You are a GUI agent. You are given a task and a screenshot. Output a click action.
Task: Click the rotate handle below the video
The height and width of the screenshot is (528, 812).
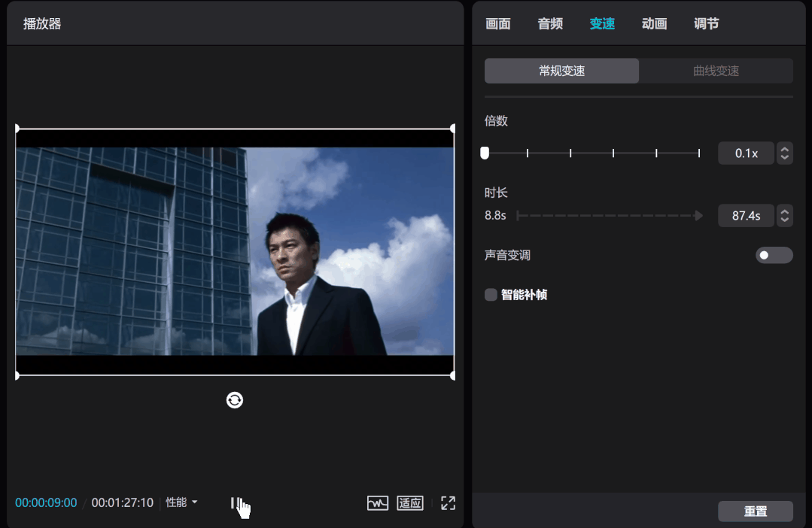(x=235, y=400)
